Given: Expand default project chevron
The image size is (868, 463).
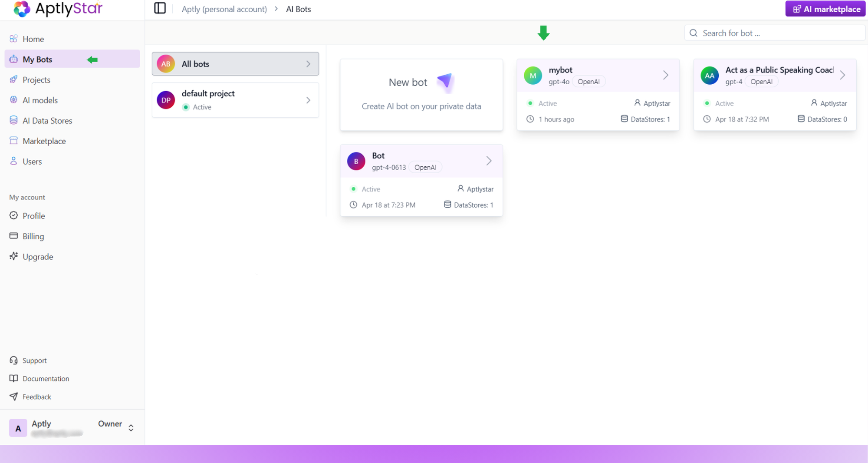Looking at the screenshot, I should (308, 100).
